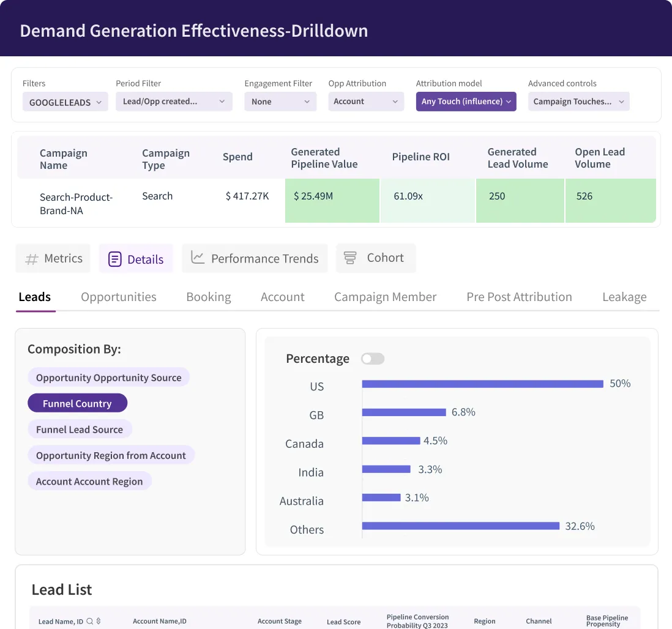Go to the Booking sub-tab
Viewport: 672px width, 629px height.
coord(209,297)
